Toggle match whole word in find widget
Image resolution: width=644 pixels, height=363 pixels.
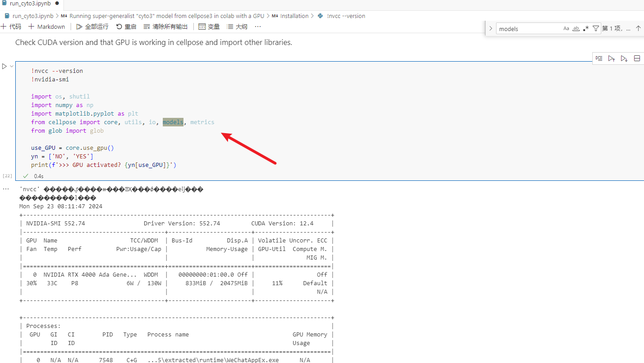(x=576, y=28)
